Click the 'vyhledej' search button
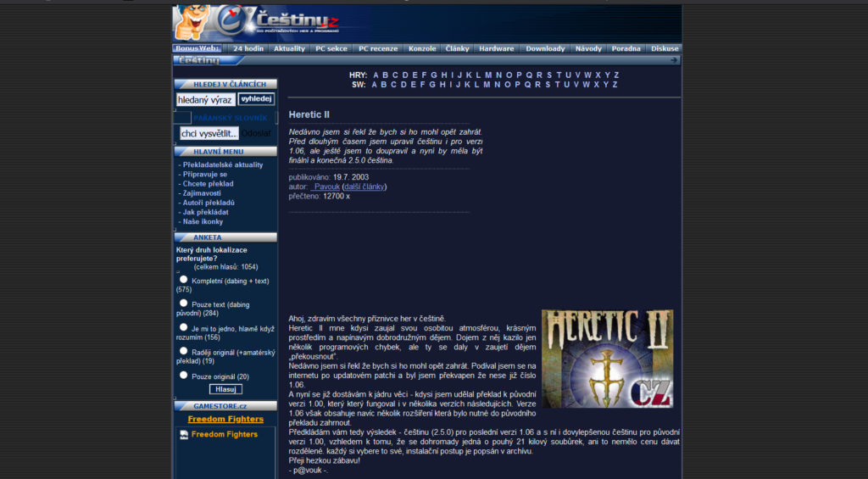The height and width of the screenshot is (479, 868). [x=256, y=99]
